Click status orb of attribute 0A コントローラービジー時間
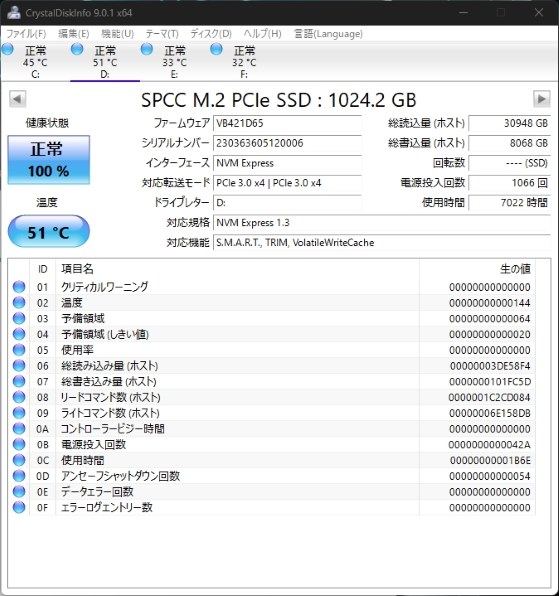 click(x=19, y=428)
